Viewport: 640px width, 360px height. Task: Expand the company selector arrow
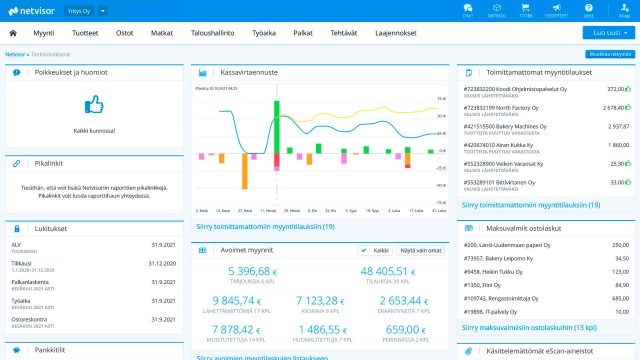(102, 11)
